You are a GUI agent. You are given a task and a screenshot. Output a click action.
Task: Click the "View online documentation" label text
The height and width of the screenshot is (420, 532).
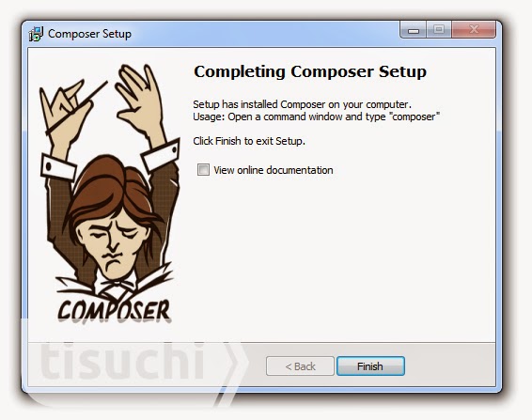click(274, 170)
